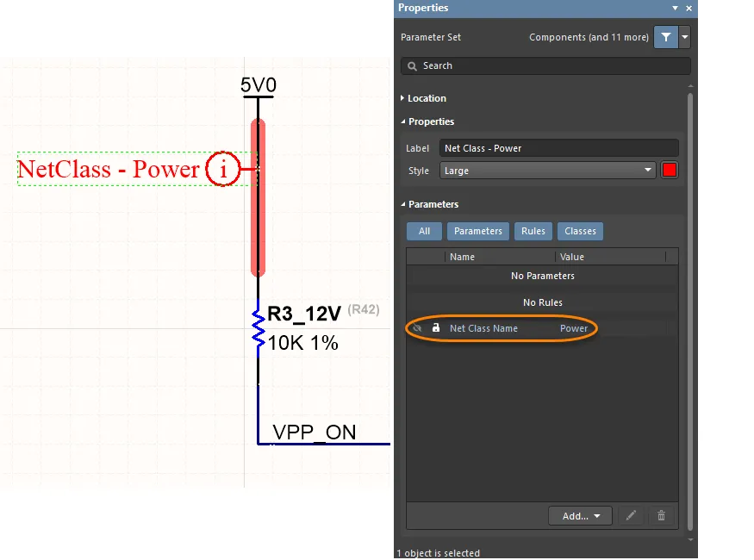Click the trash delete icon
The image size is (754, 560).
(x=661, y=516)
